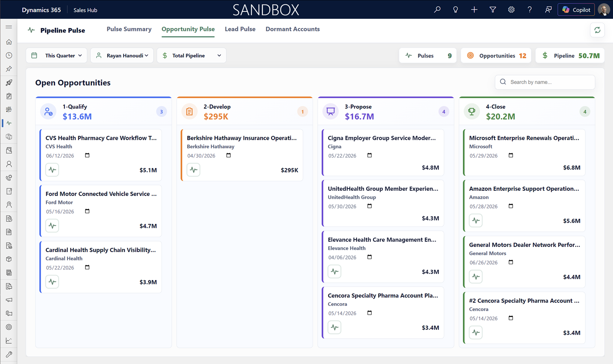
Task: Click Sales Hub app name
Action: click(85, 10)
